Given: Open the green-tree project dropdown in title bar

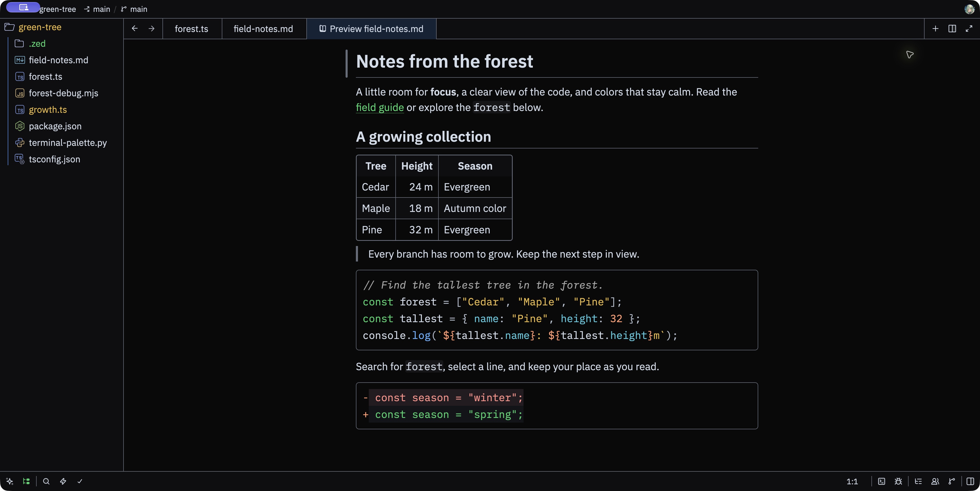Looking at the screenshot, I should pos(58,9).
